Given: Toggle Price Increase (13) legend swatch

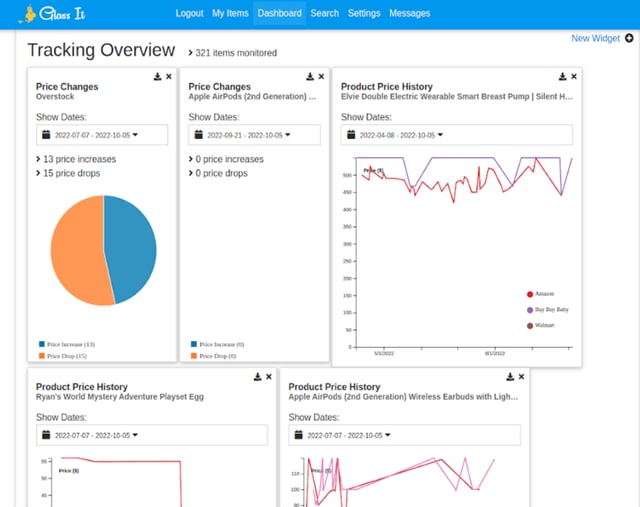Looking at the screenshot, I should (42, 344).
